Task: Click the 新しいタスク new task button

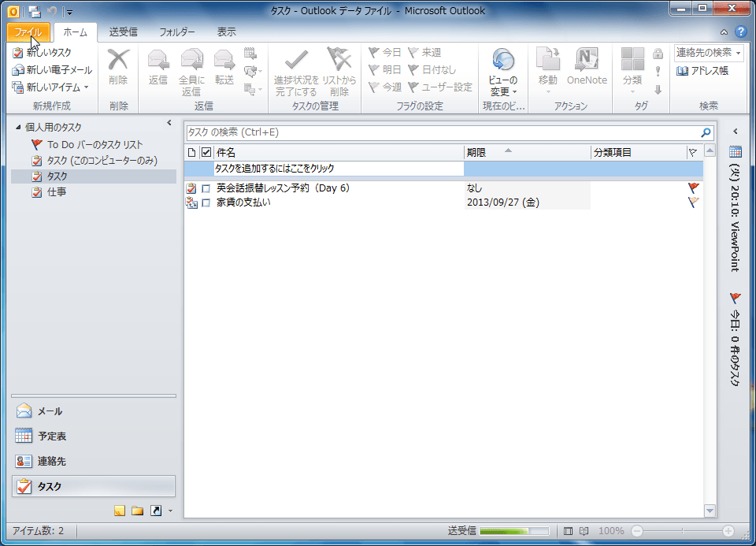Action: 42,53
